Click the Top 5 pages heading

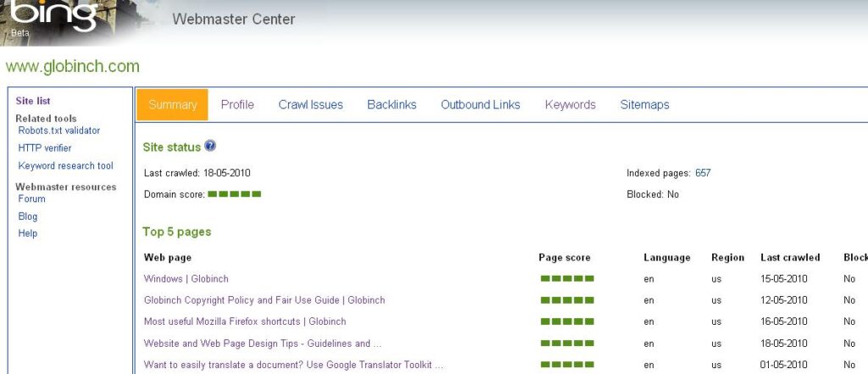[176, 232]
